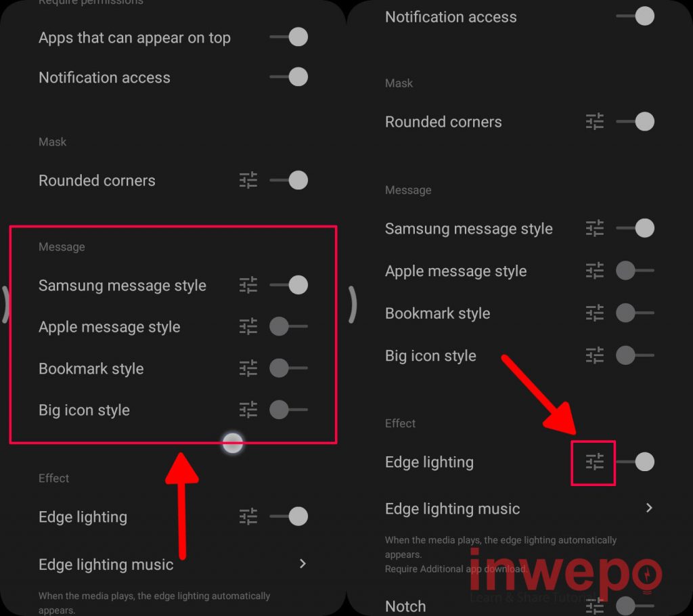Enable Apple message style toggle in right panel
The image size is (693, 616).
635,270
